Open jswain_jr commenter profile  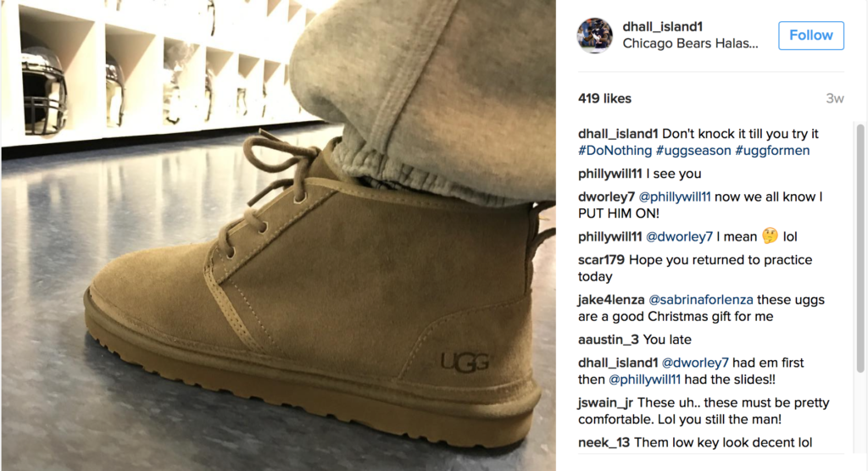tap(605, 403)
